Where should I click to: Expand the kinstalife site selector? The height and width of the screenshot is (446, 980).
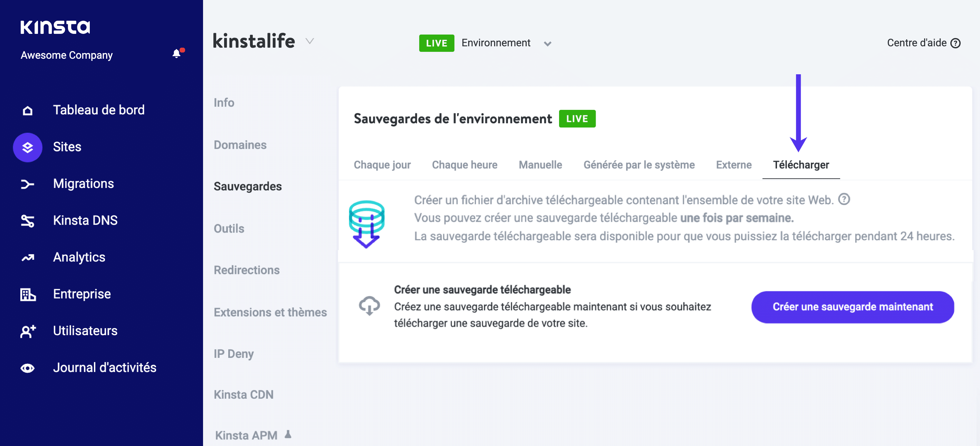click(309, 42)
